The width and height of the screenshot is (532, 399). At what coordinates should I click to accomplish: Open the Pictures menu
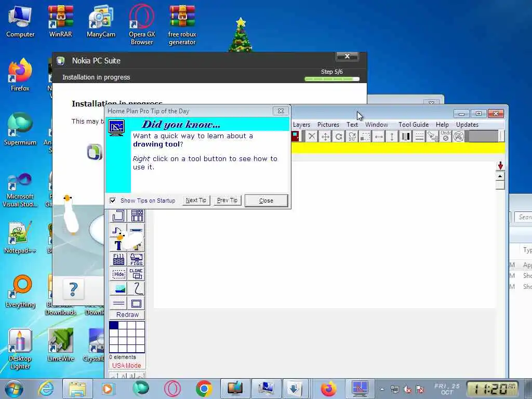tap(328, 125)
